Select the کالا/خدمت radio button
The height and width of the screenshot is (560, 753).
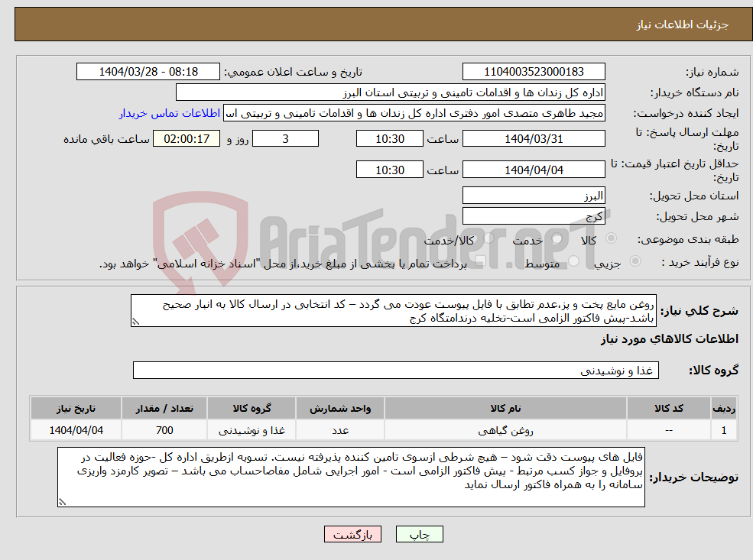(x=488, y=238)
